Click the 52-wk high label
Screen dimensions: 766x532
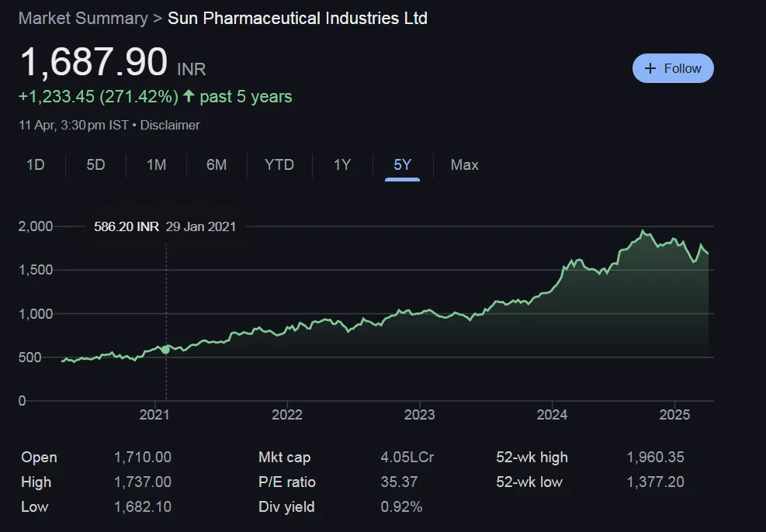click(532, 458)
